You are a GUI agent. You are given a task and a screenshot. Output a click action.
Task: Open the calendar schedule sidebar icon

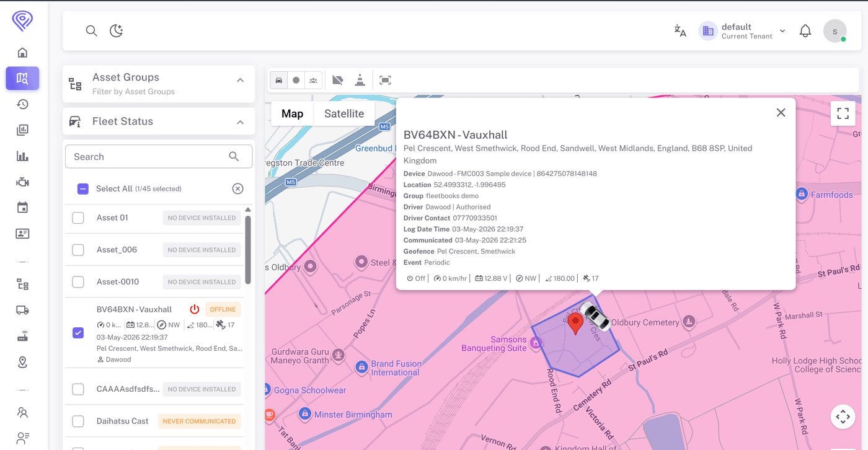click(23, 208)
